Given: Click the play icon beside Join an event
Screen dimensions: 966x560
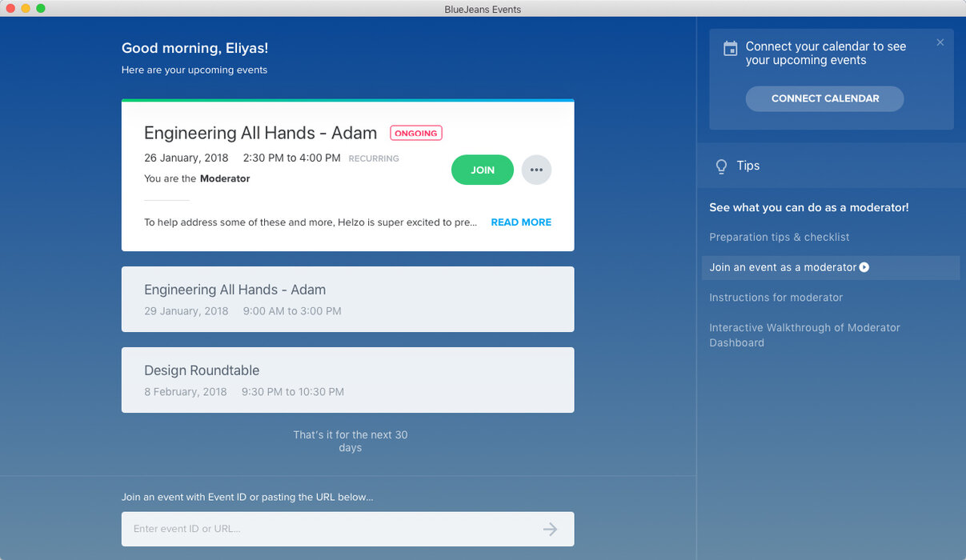Looking at the screenshot, I should click(x=864, y=267).
